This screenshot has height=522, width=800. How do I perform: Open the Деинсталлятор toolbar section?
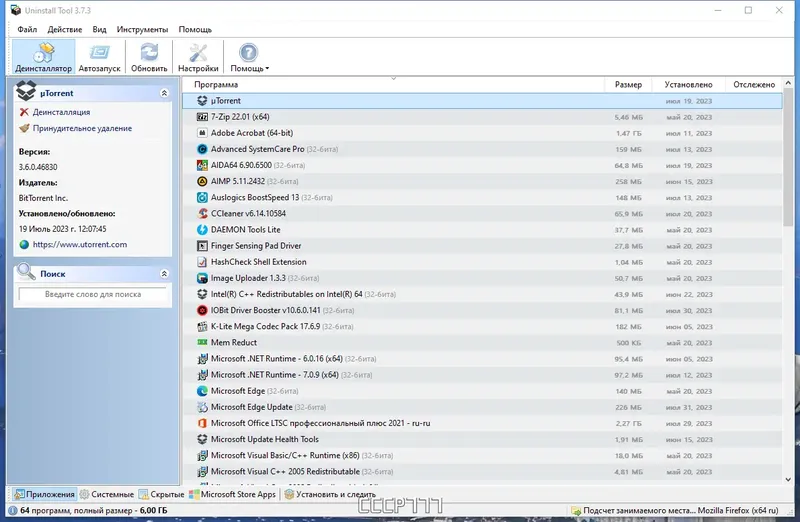pyautogui.click(x=43, y=57)
